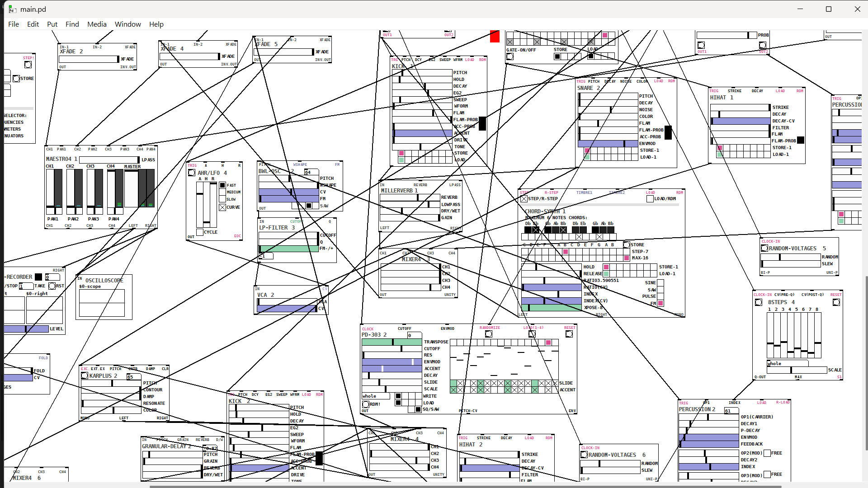The image size is (868, 488).
Task: Click the red square at the top
Action: click(495, 36)
